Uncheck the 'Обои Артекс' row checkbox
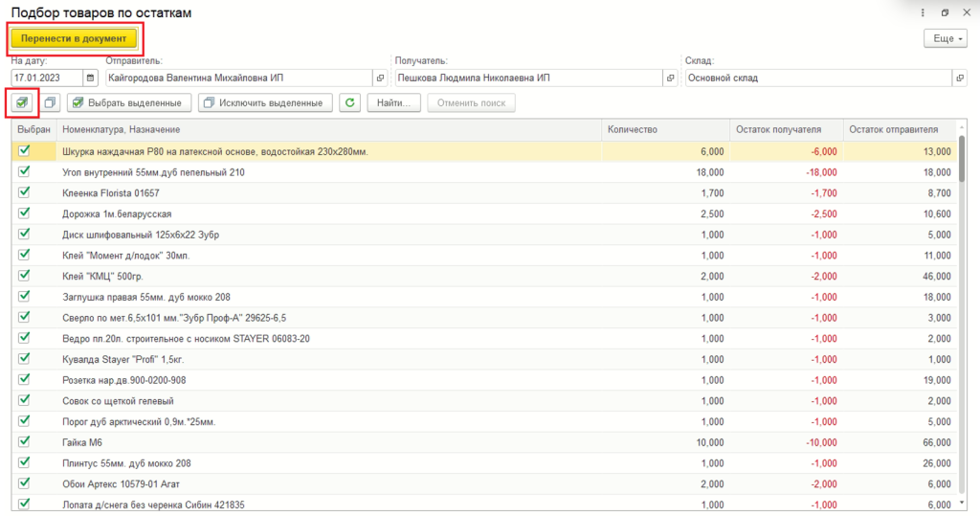Image resolution: width=980 pixels, height=516 pixels. click(x=24, y=482)
